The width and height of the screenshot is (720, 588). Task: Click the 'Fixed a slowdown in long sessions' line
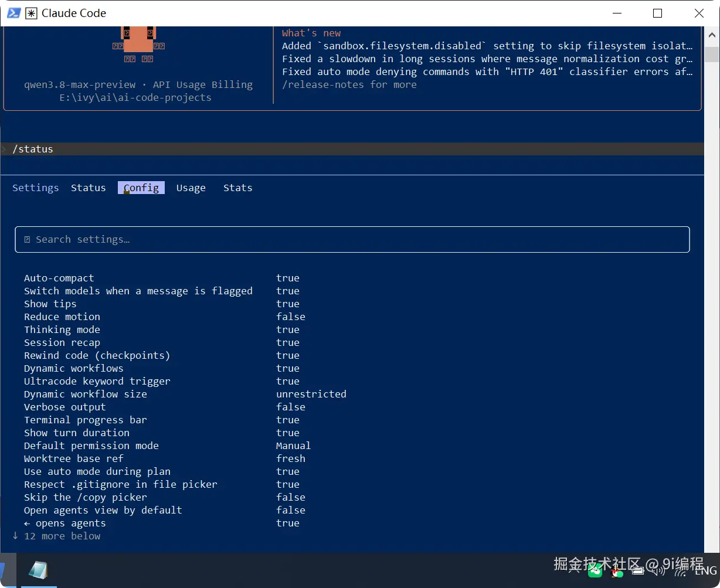pos(487,59)
